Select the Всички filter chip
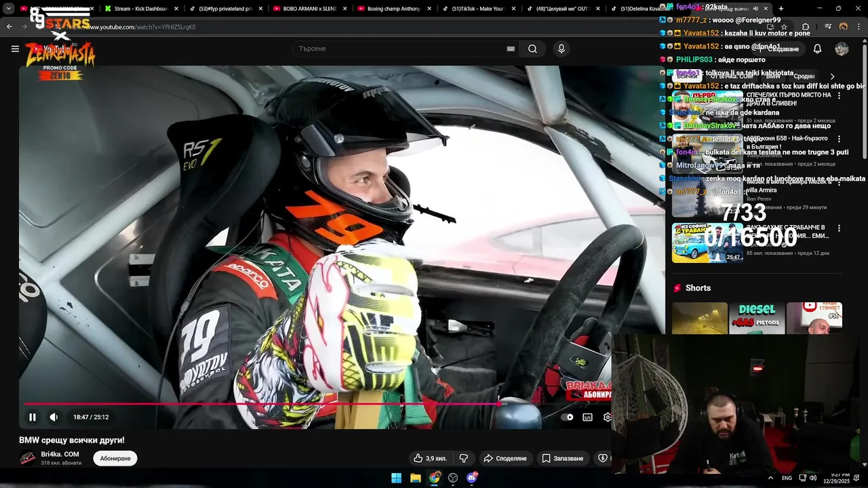Screen dimensions: 868x488 pos(687,77)
